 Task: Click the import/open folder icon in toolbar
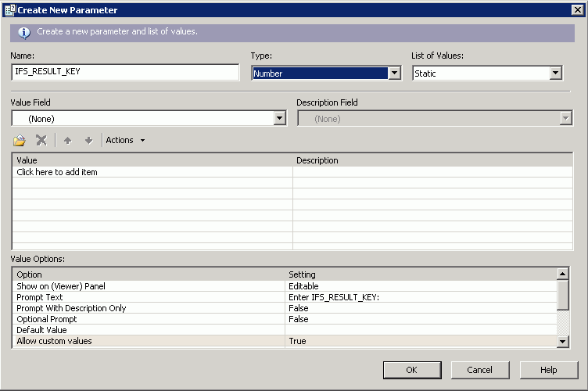(20, 140)
